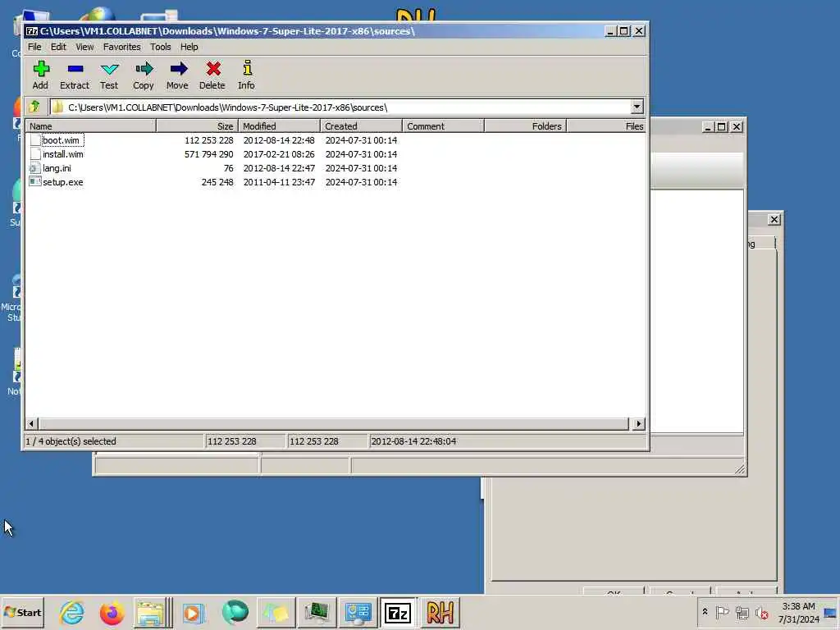Open Windows Media Player taskbar icon
This screenshot has height=630, width=840.
click(193, 612)
